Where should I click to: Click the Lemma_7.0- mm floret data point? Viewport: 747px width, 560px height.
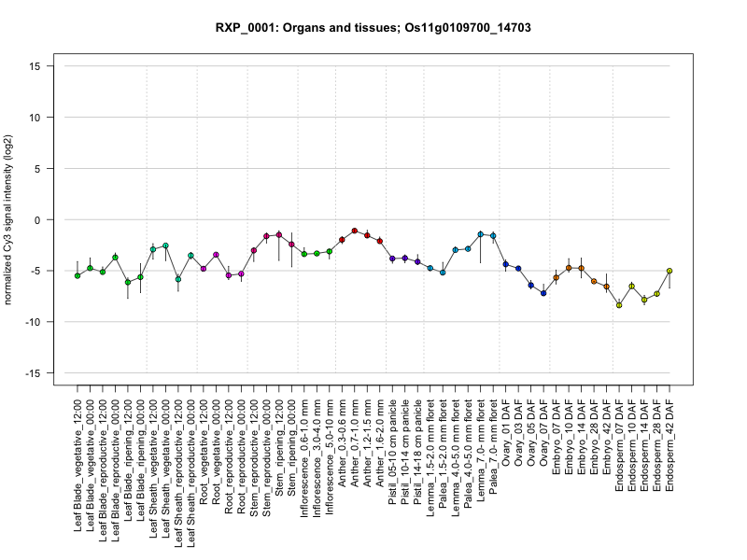[x=481, y=234]
